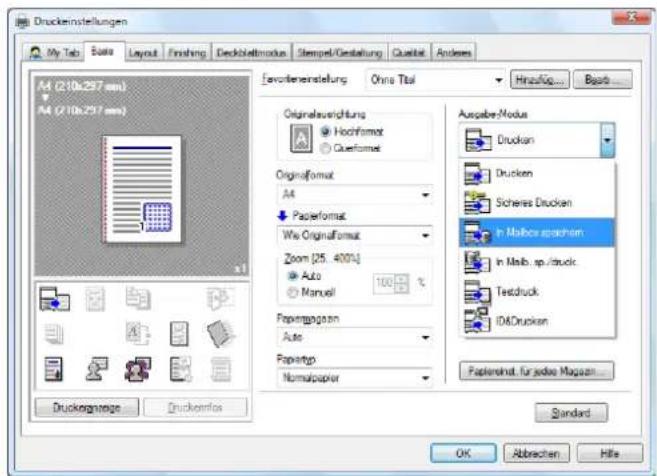Click the Ausgabe-Modus label
The image size is (657, 476).
click(493, 114)
